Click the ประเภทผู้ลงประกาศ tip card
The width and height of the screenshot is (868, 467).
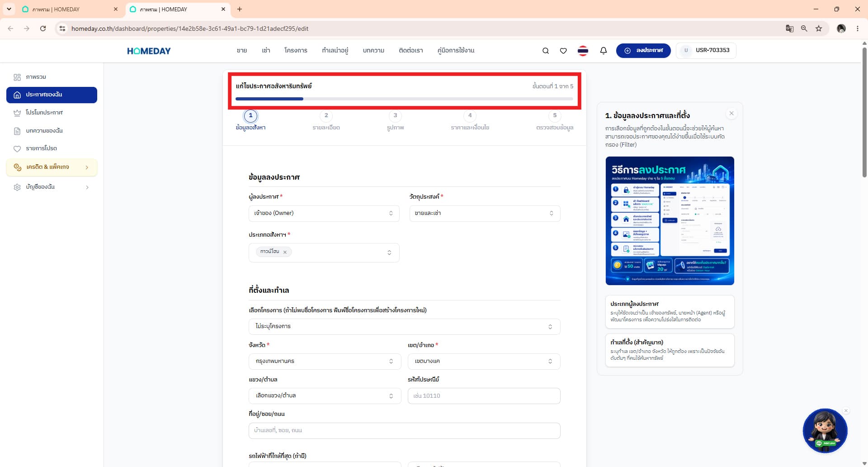(x=670, y=312)
